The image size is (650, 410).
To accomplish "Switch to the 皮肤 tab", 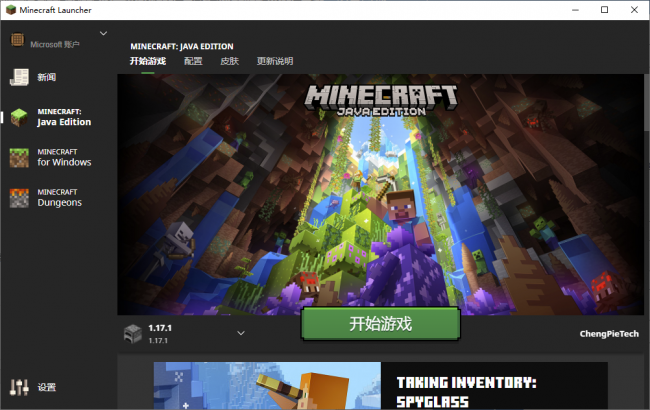I will coord(229,61).
